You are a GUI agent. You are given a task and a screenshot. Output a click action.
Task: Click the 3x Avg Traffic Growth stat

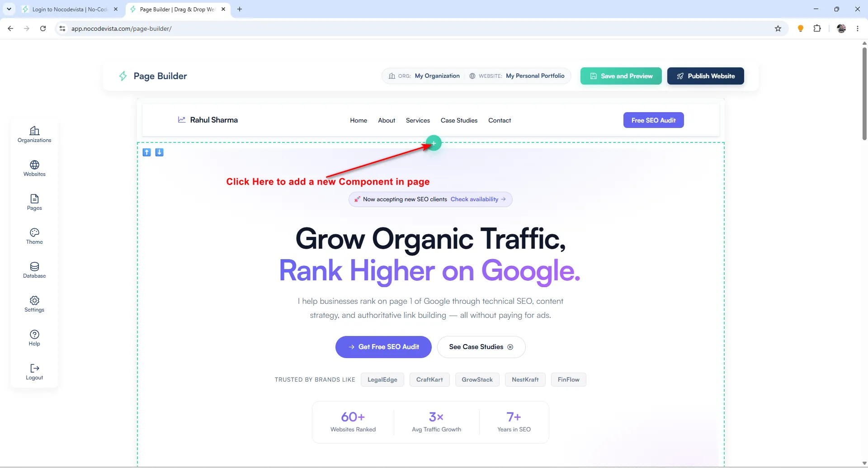[436, 422]
